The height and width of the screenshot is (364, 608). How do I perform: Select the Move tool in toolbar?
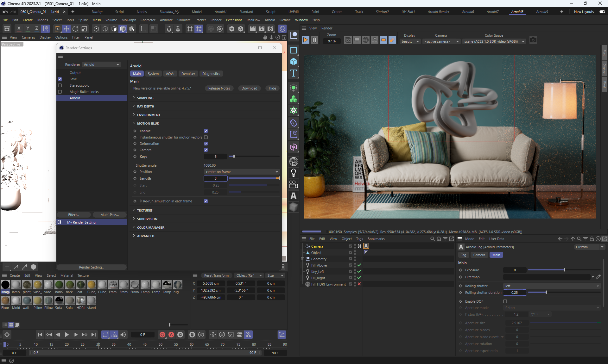tap(66, 29)
